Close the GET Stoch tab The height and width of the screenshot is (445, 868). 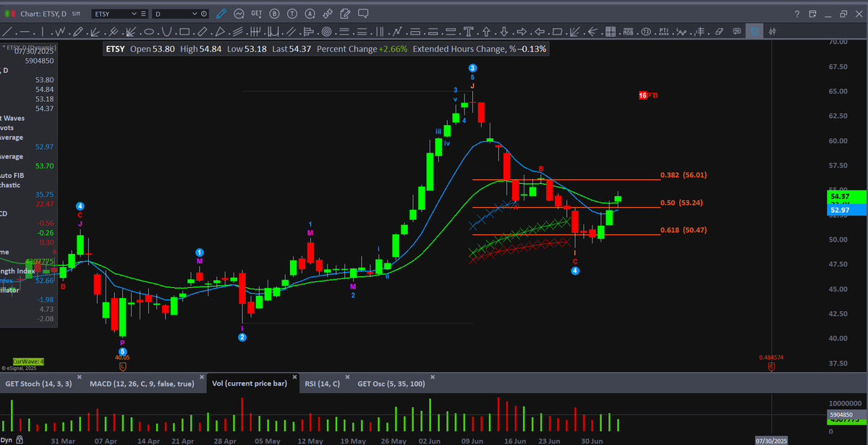click(80, 378)
